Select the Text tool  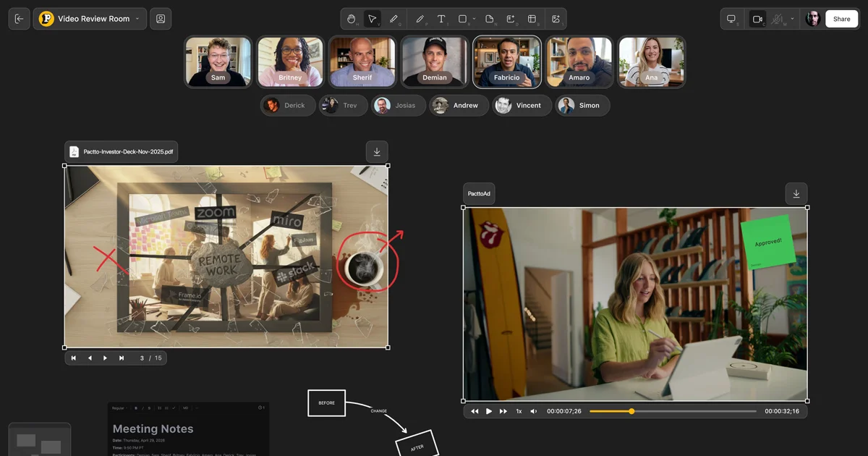tap(441, 19)
